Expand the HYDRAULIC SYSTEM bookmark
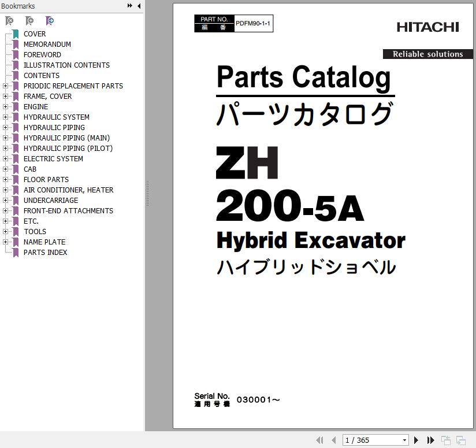The image size is (476, 448). 5,117
